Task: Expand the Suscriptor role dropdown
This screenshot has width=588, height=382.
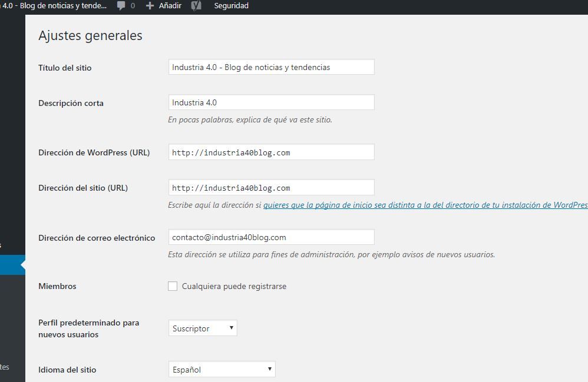Action: (203, 328)
